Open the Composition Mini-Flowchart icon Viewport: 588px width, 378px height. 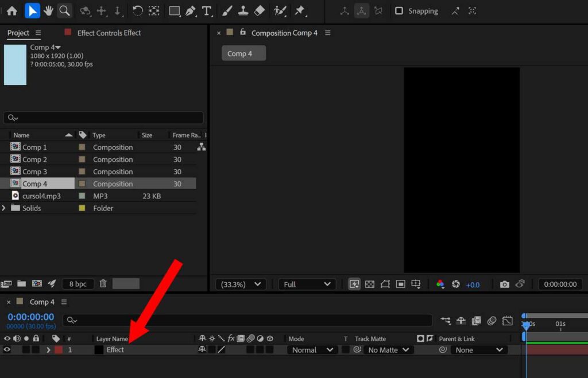(x=446, y=321)
